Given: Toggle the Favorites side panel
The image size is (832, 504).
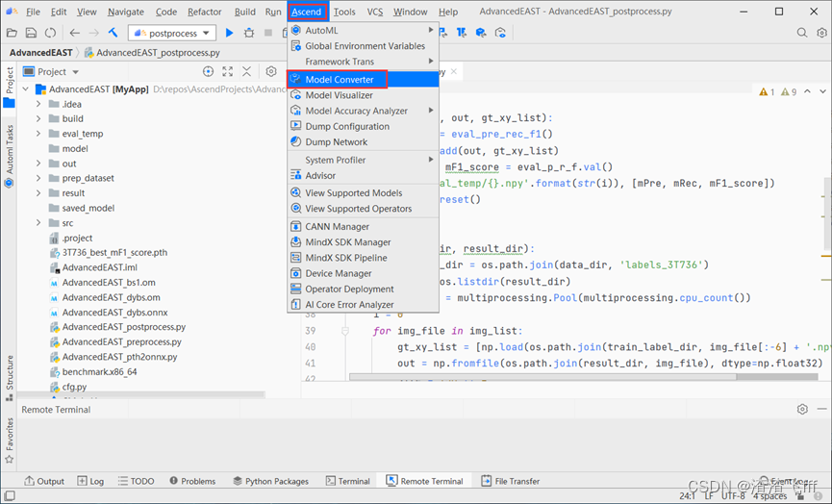Looking at the screenshot, I should point(9,441).
